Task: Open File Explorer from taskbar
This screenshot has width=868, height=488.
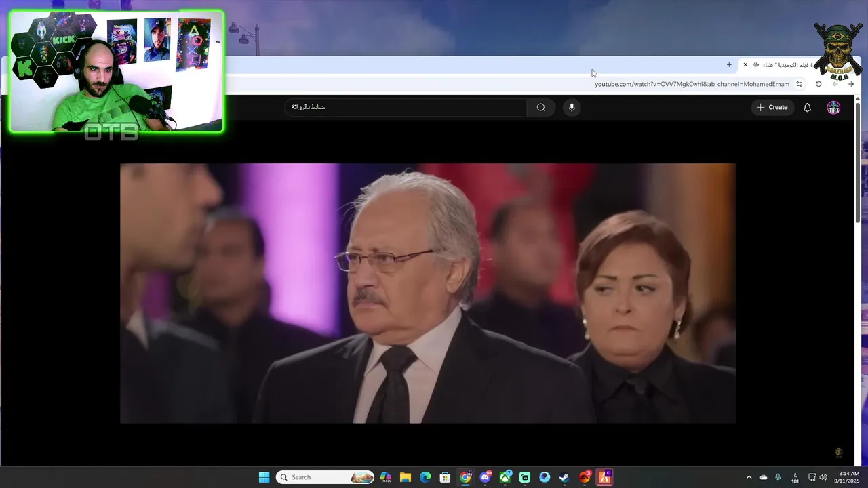Action: tap(406, 477)
